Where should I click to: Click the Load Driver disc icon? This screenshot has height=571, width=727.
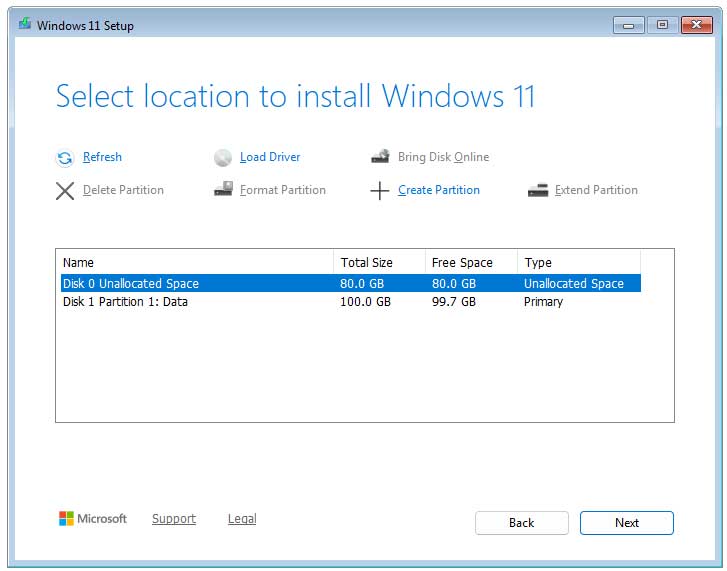(x=223, y=158)
